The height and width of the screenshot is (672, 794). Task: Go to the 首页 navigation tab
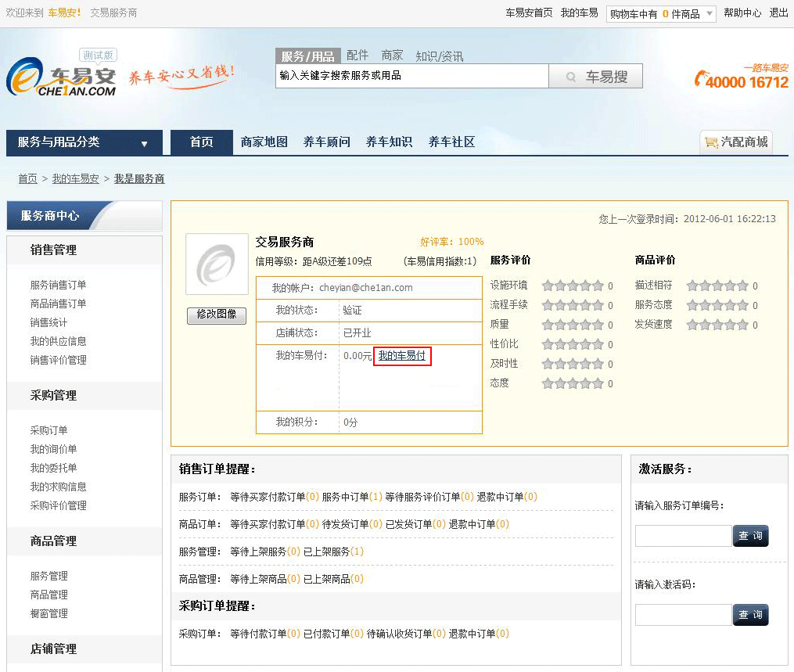[x=202, y=142]
